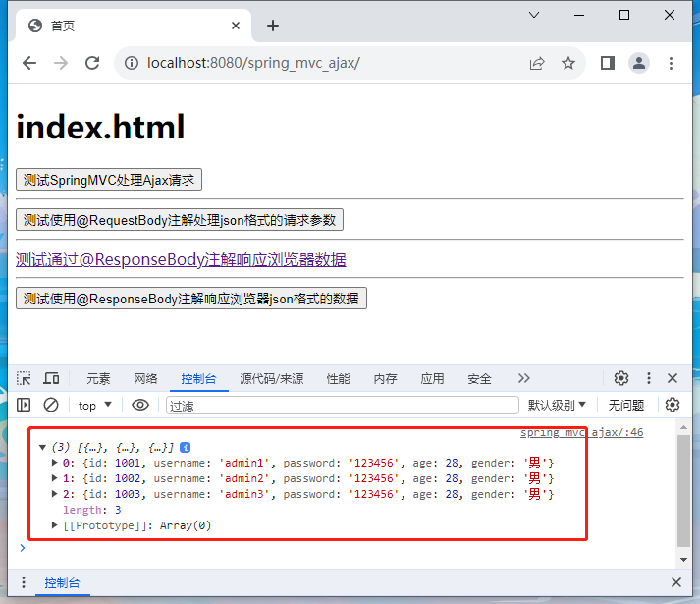This screenshot has height=604, width=700.
Task: Open DevTools settings gear
Action: point(621,378)
